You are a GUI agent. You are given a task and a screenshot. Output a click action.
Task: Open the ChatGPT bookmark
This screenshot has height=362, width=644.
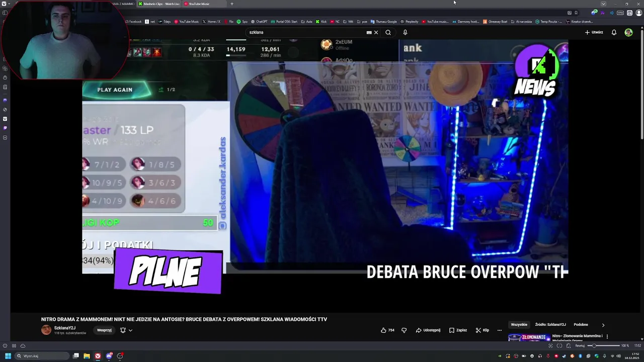pos(259,22)
